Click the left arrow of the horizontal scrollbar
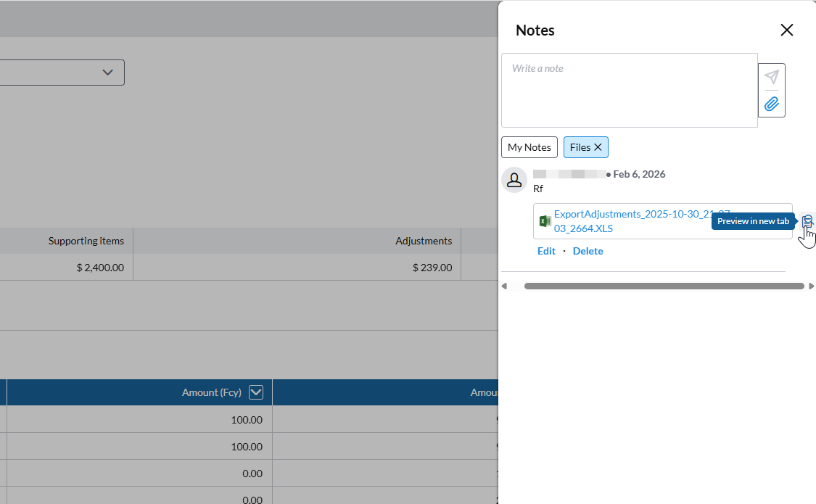Viewport: 816px width, 504px height. click(x=504, y=286)
